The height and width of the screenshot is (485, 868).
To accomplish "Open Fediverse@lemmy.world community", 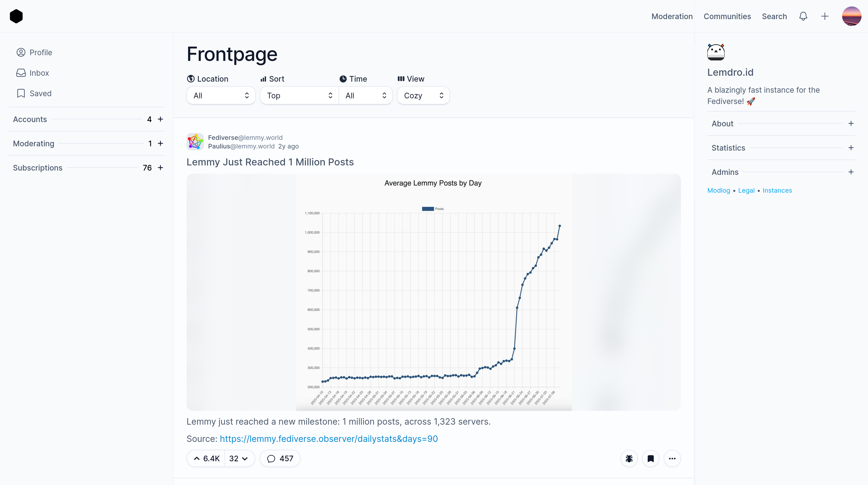I will coord(245,138).
